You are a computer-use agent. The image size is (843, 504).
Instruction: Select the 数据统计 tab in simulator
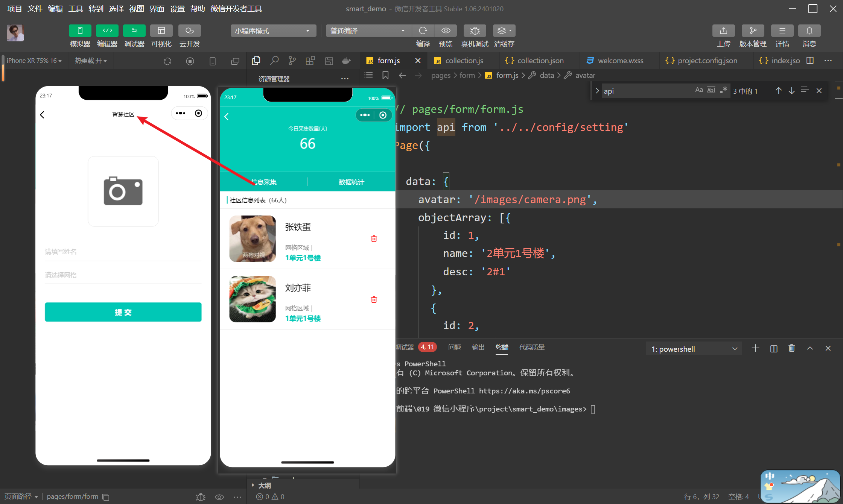(x=351, y=182)
